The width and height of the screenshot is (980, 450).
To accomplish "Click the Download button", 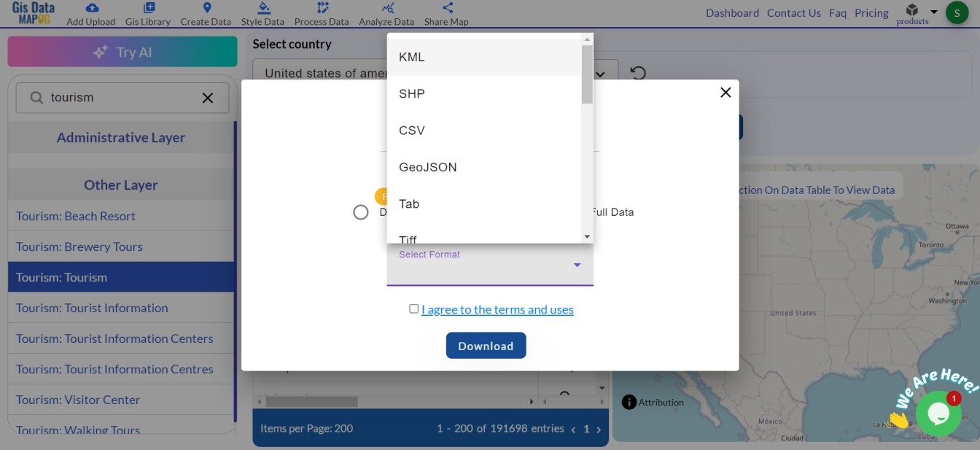I will [486, 346].
